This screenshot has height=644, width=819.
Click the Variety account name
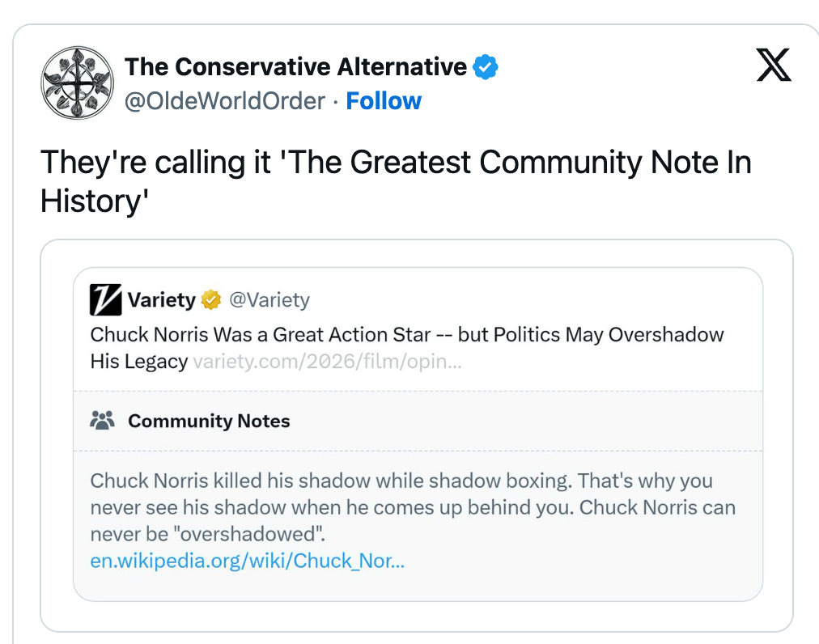pyautogui.click(x=161, y=300)
